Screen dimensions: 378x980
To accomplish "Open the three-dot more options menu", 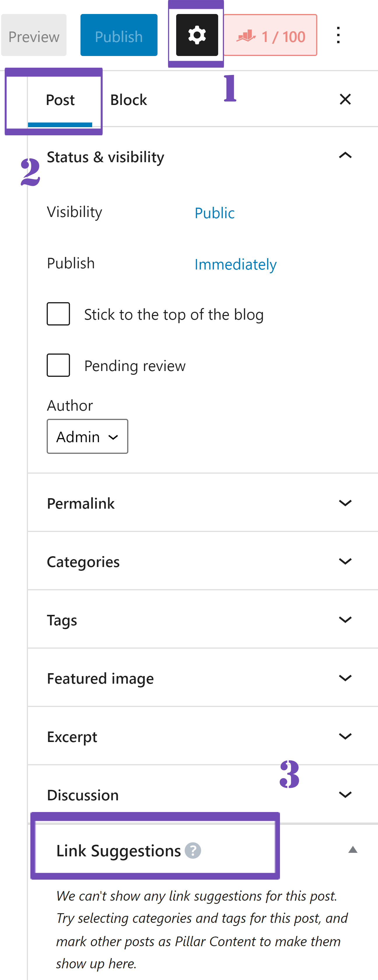I will tap(338, 35).
